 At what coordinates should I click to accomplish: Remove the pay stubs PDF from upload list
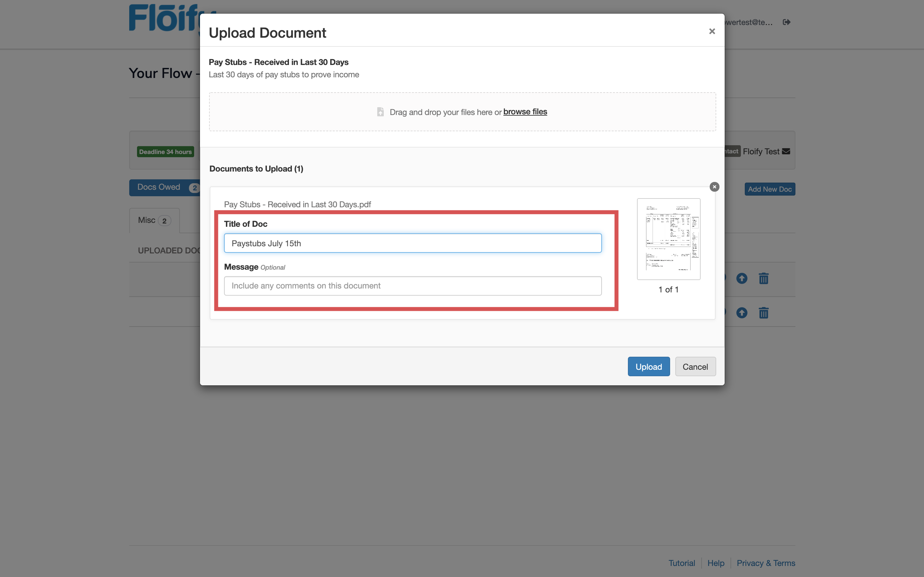click(x=714, y=186)
